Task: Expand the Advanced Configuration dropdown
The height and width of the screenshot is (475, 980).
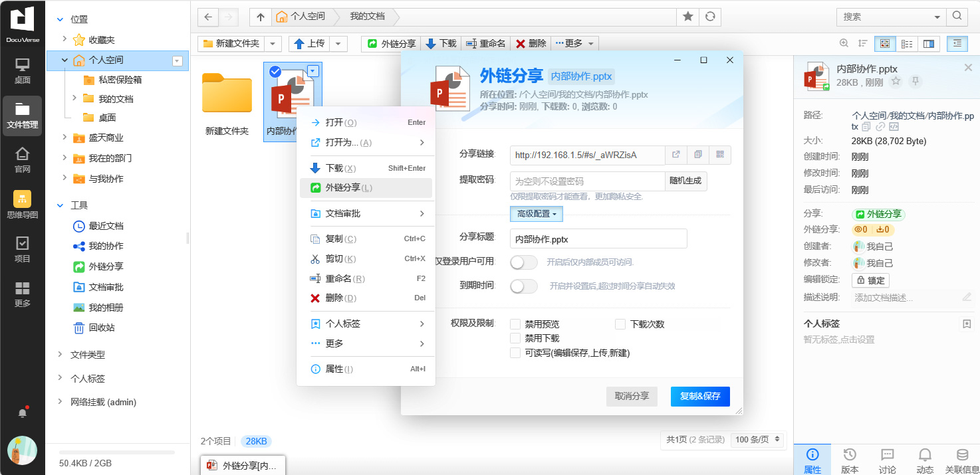Action: 537,214
